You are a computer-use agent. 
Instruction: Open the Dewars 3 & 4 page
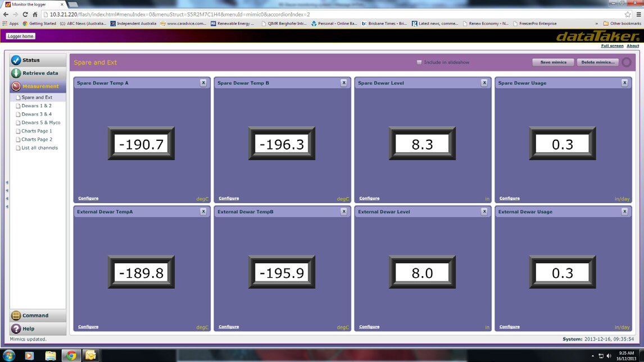(x=37, y=114)
